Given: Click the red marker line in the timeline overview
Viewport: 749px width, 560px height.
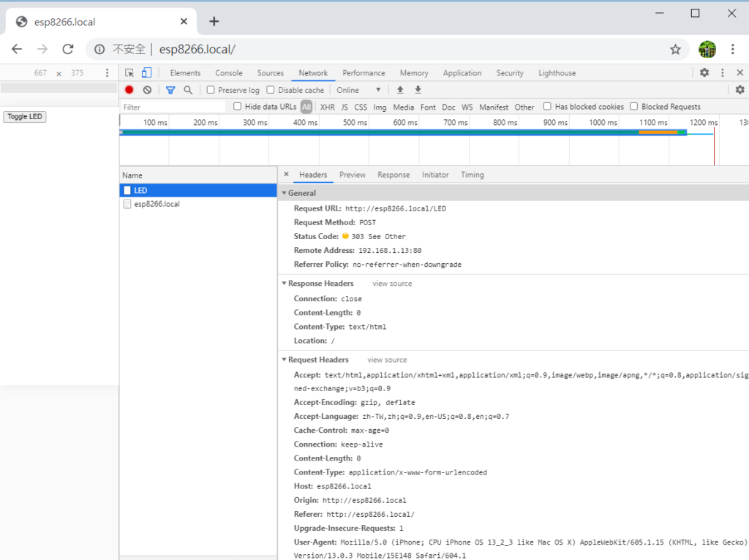Looking at the screenshot, I should click(714, 139).
